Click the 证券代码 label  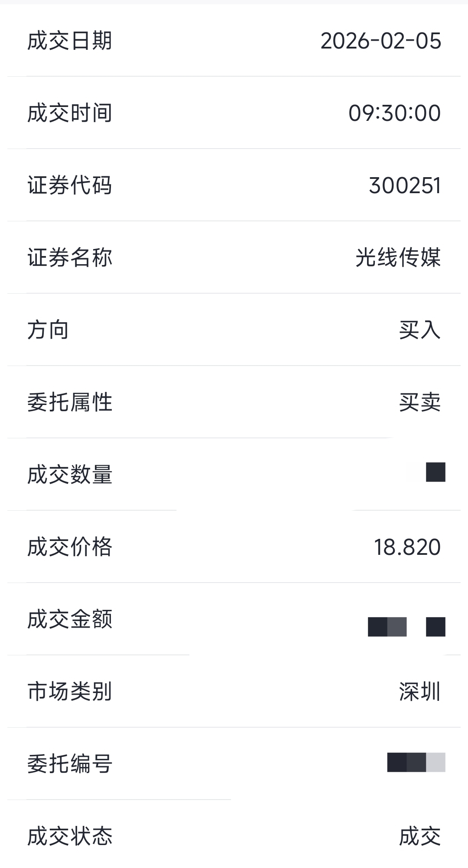tap(70, 186)
